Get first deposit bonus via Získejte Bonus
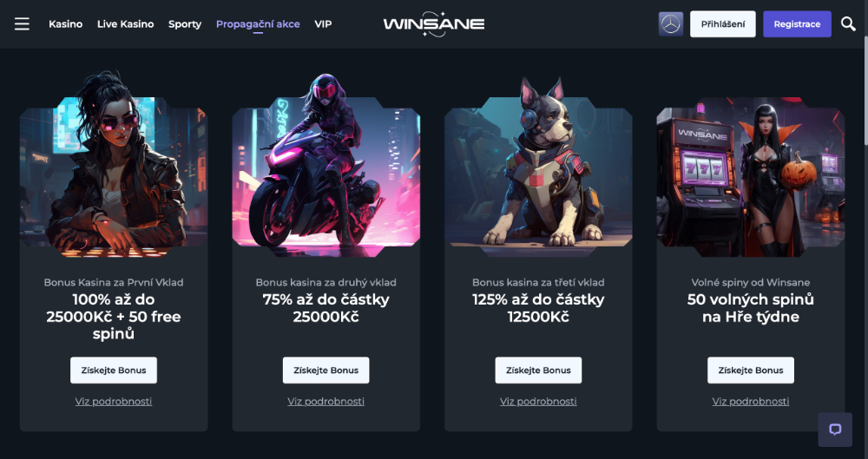Screen dimensions: 868x459 tap(114, 370)
